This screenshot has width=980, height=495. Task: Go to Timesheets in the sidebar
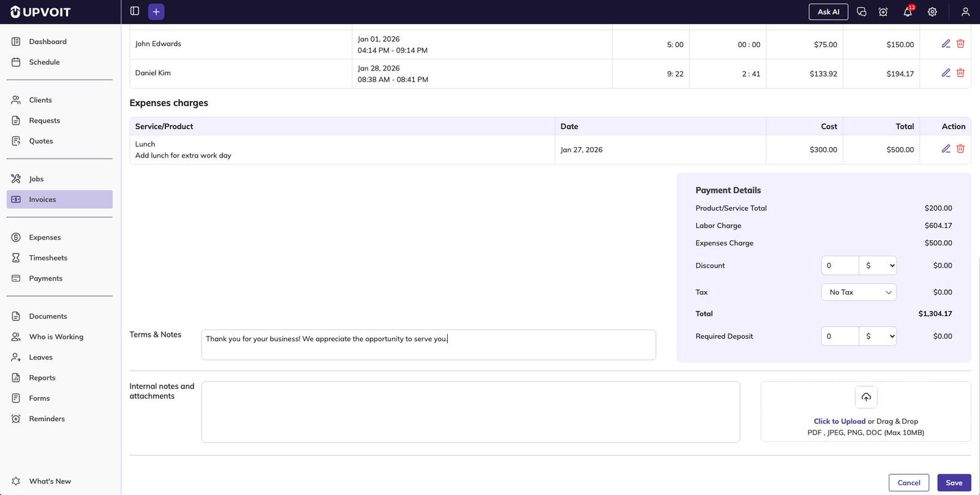(48, 258)
